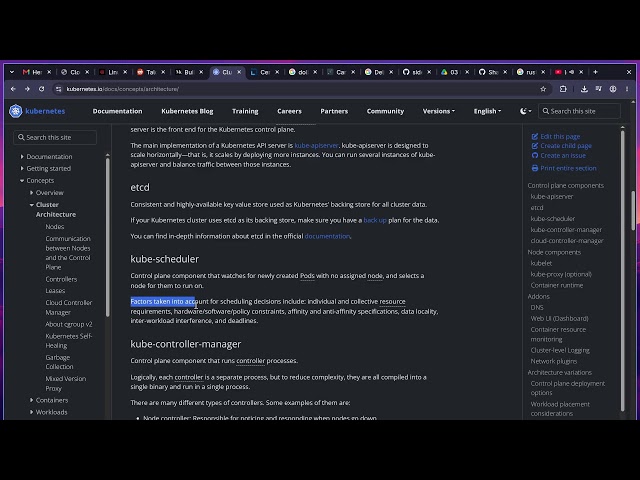Screen dimensions: 640x480
Task: Click the header 'Search this site' field
Action: click(x=580, y=111)
